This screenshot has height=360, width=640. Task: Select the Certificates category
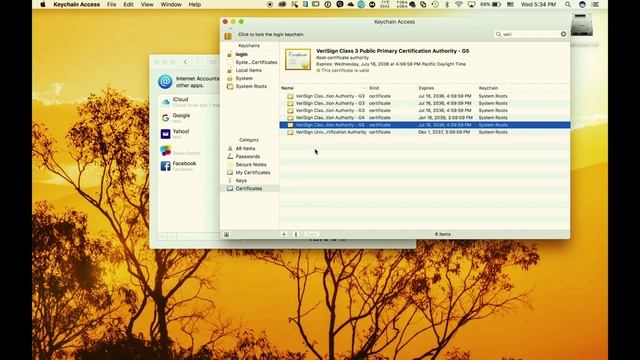tap(249, 189)
